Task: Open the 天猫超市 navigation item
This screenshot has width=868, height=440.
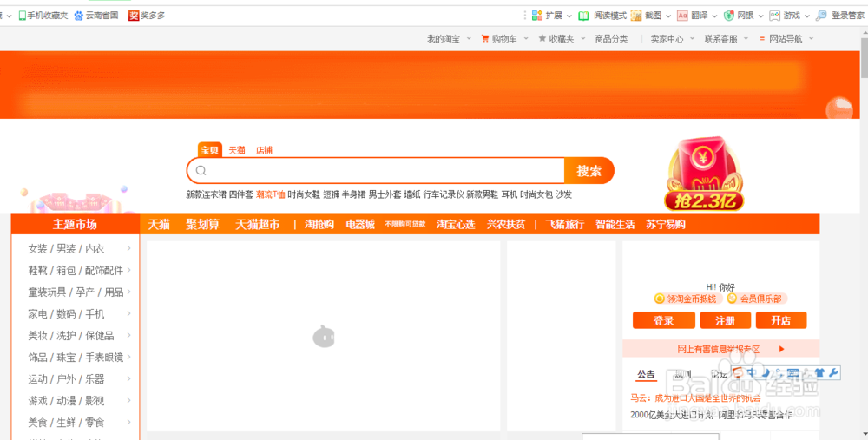Action: [x=258, y=224]
